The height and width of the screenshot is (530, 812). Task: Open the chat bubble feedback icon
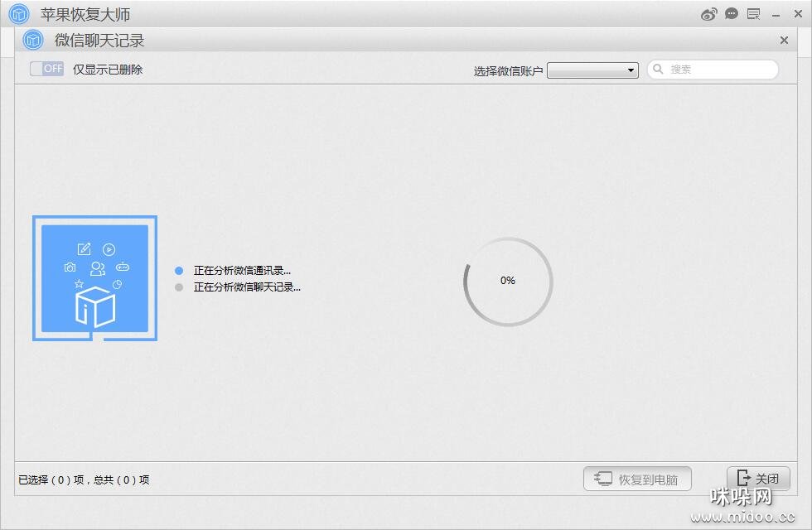731,14
